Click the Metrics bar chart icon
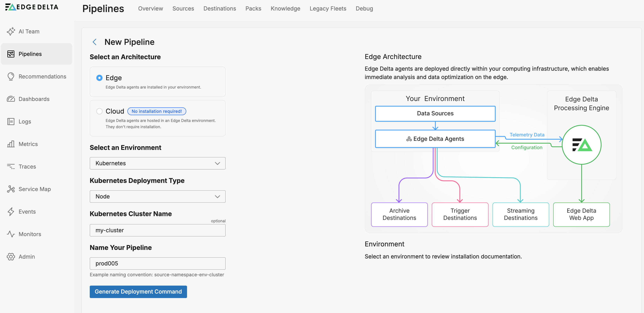 (x=11, y=144)
